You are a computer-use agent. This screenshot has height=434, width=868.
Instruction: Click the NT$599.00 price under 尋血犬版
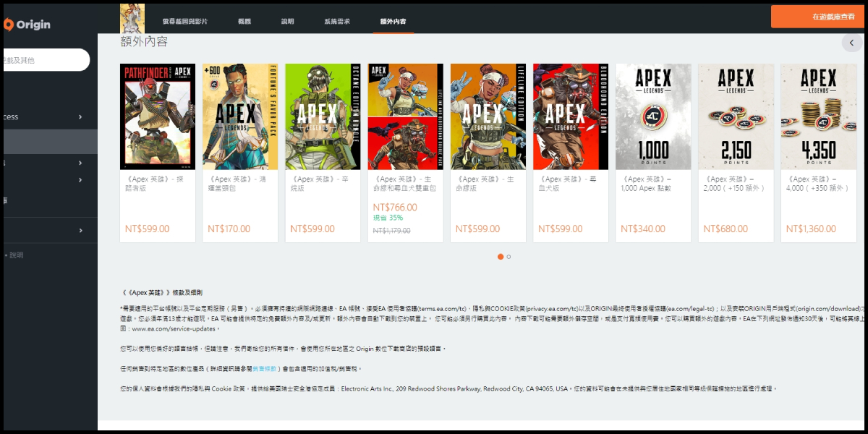[560, 229]
